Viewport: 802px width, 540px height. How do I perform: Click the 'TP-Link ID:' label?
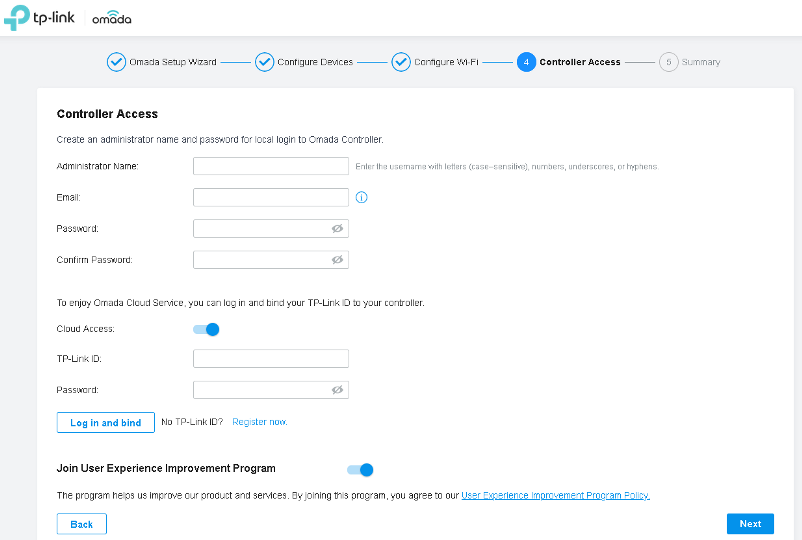point(79,359)
